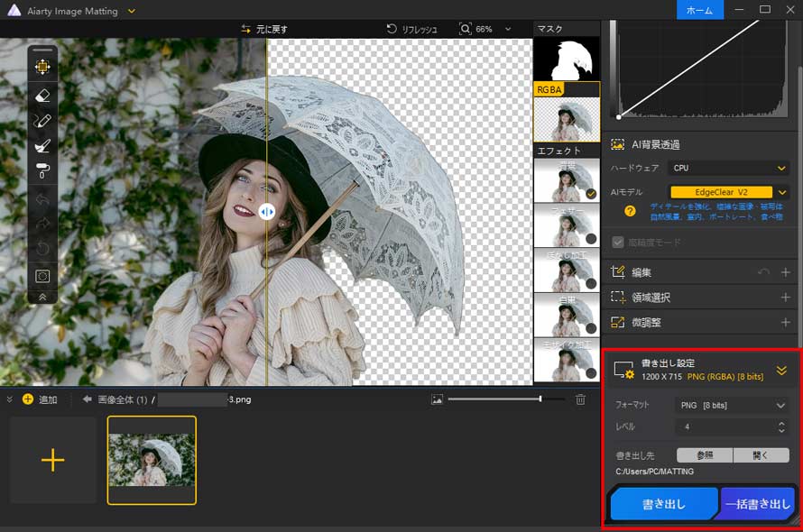Select the Pen edge-refine tool
The width and height of the screenshot is (803, 532).
tap(42, 120)
